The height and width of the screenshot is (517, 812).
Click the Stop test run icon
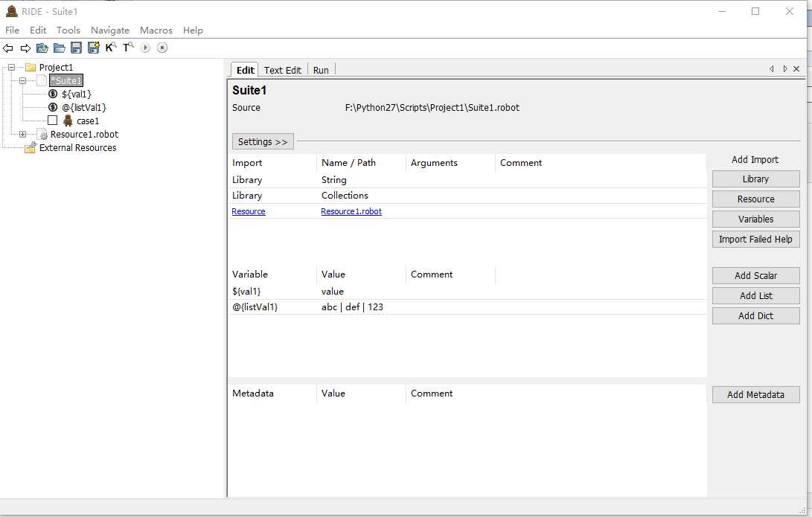point(162,48)
